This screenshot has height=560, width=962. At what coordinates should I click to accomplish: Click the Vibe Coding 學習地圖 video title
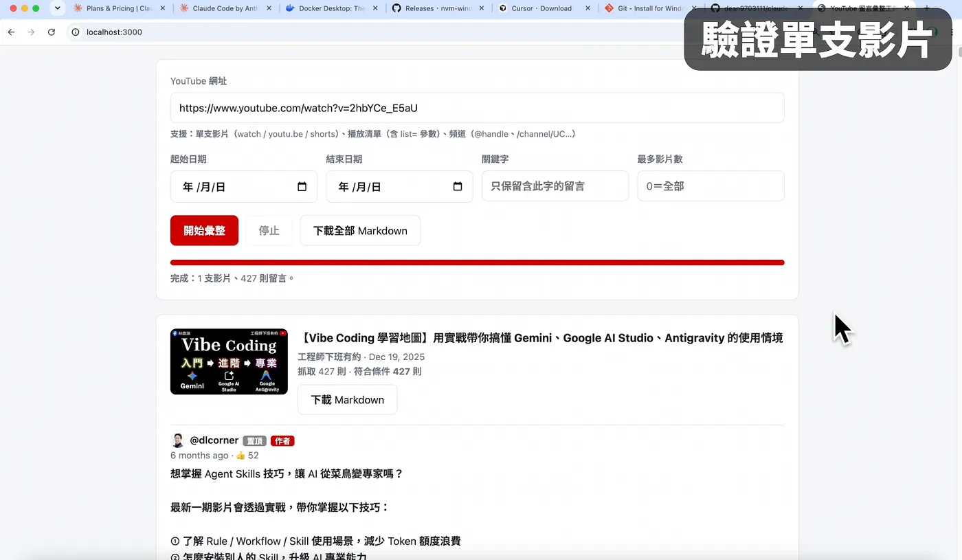540,337
